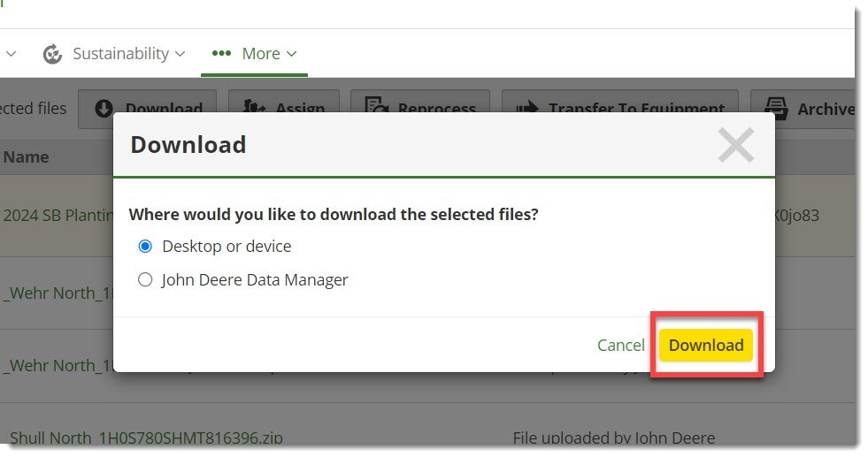
Task: Expand the Sustainability dropdown chevron
Action: click(181, 54)
